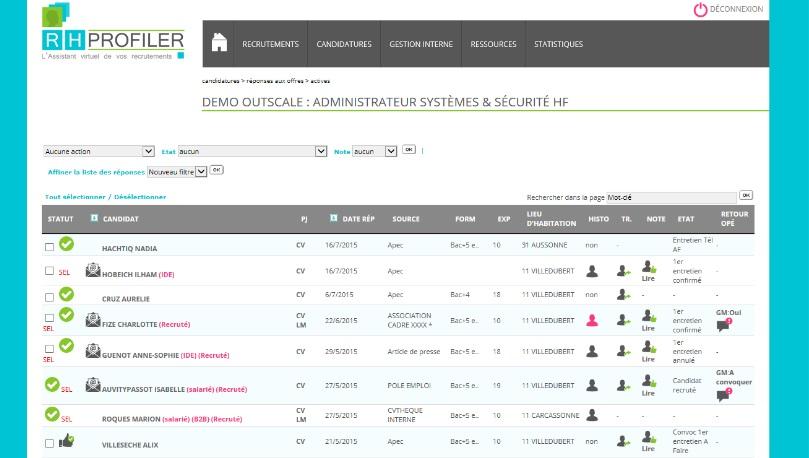Expand the Aucune action dropdown

[x=99, y=151]
